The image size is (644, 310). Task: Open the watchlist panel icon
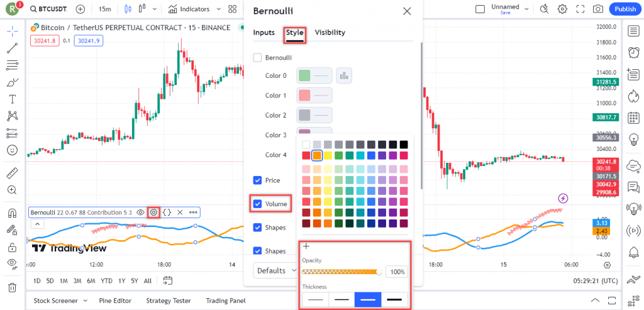pos(633,31)
